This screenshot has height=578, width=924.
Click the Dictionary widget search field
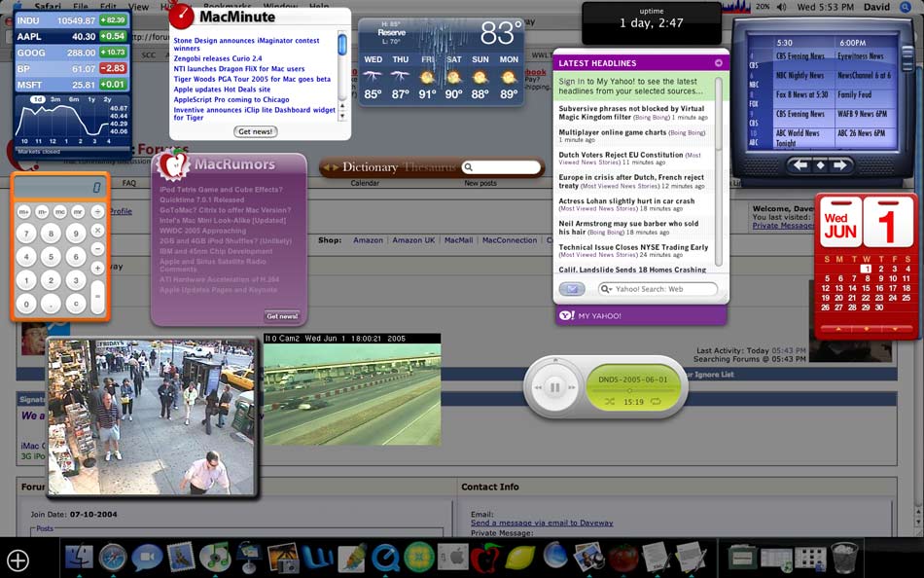tap(502, 167)
